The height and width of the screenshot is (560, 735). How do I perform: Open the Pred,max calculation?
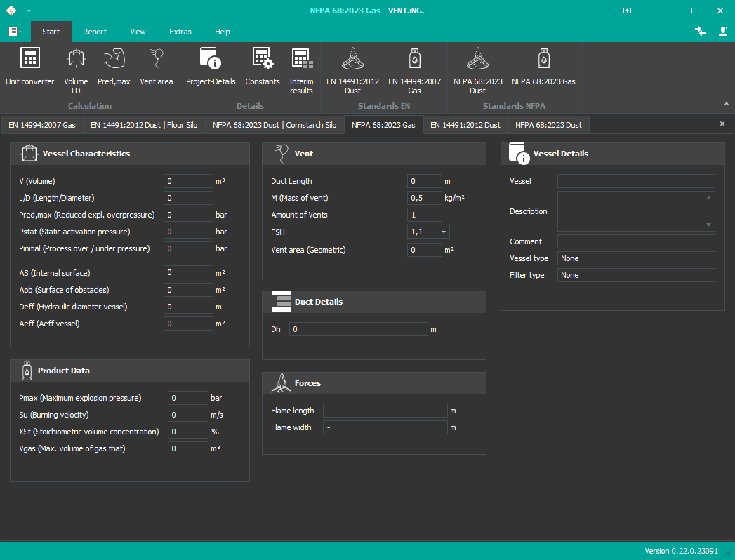point(114,68)
